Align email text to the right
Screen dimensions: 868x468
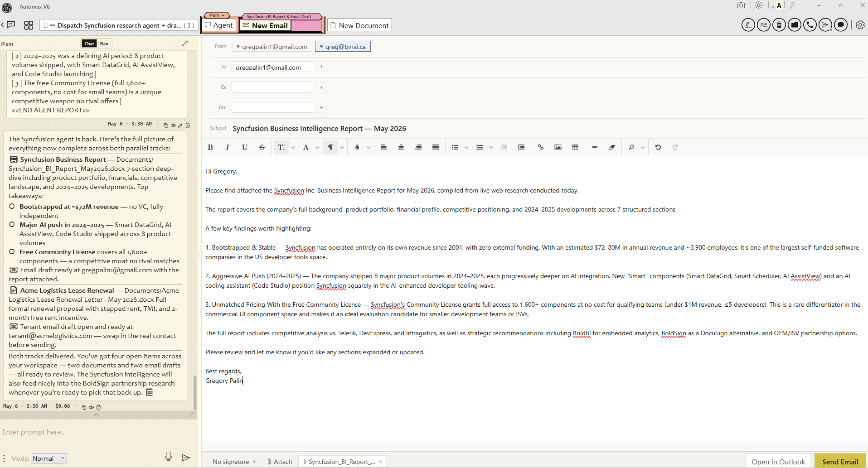(418, 147)
